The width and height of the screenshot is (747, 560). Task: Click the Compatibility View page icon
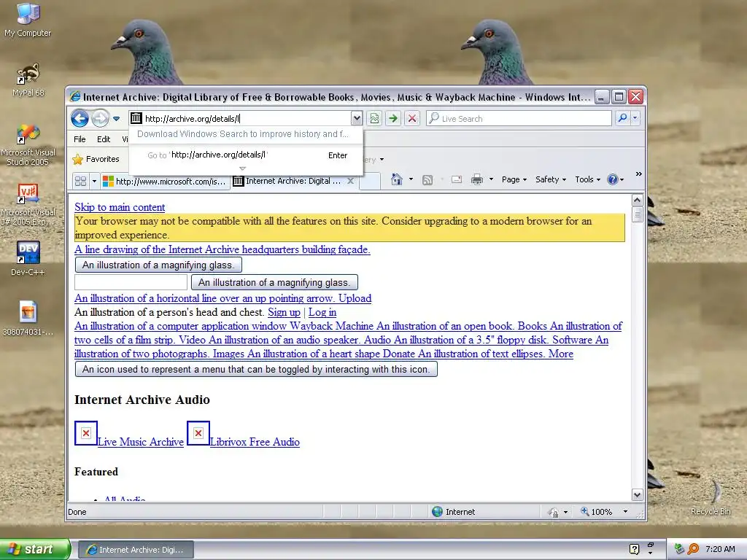(374, 118)
